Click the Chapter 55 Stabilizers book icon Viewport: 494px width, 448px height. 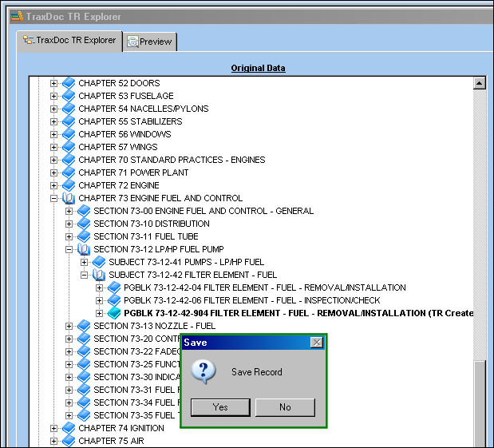[x=69, y=121]
